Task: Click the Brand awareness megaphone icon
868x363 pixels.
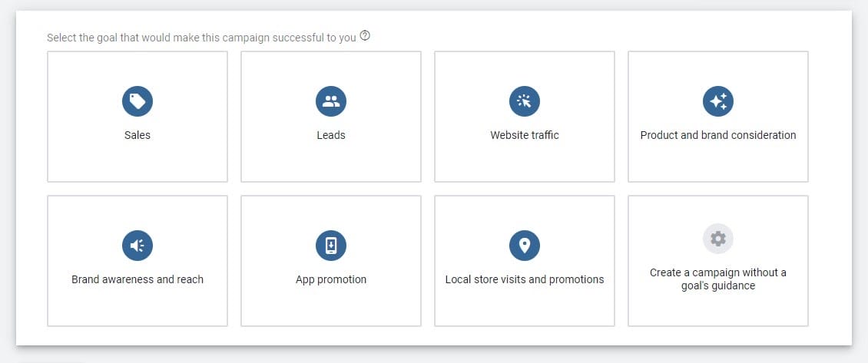Action: click(137, 246)
